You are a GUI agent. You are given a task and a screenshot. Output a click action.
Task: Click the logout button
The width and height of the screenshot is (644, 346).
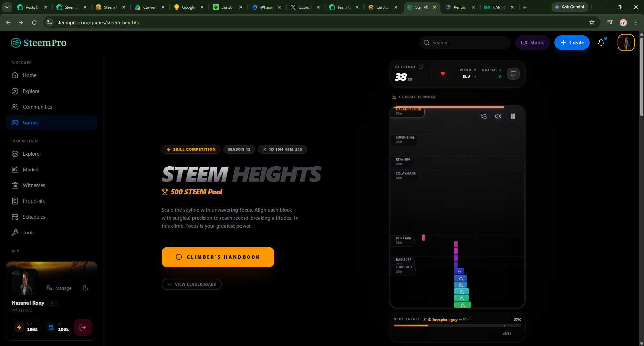pos(83,327)
